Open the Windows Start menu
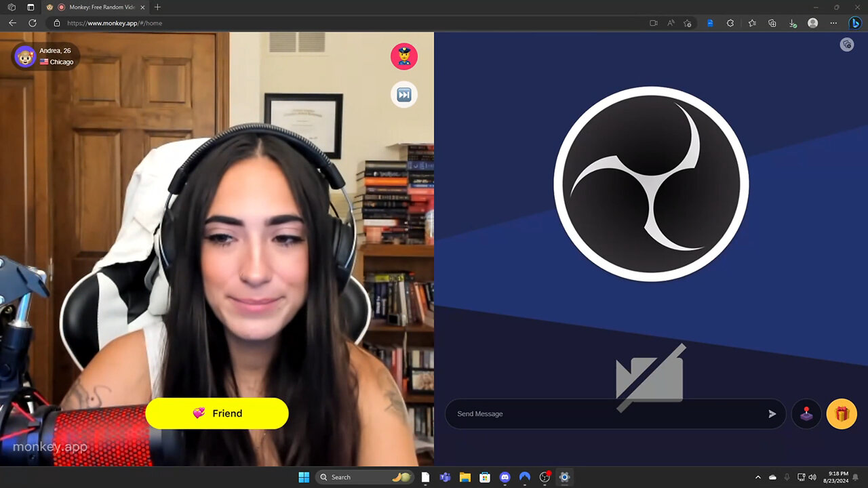This screenshot has height=488, width=868. tap(304, 477)
